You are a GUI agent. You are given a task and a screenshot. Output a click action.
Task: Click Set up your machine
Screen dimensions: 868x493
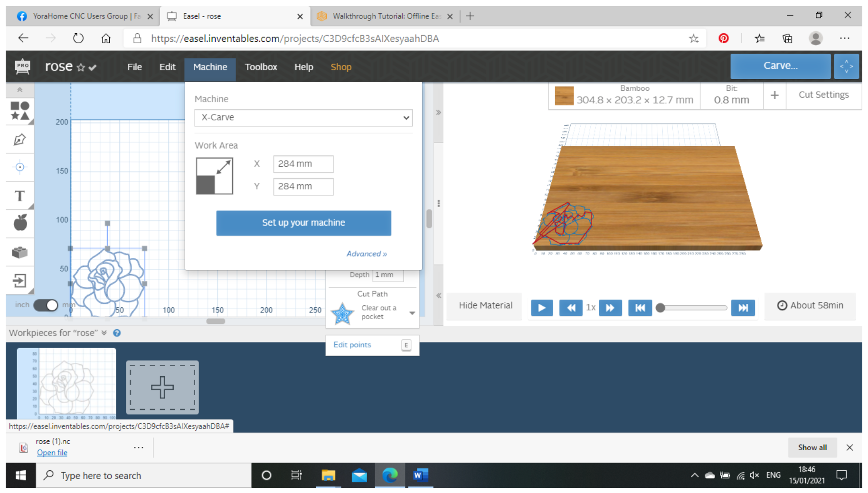point(303,223)
